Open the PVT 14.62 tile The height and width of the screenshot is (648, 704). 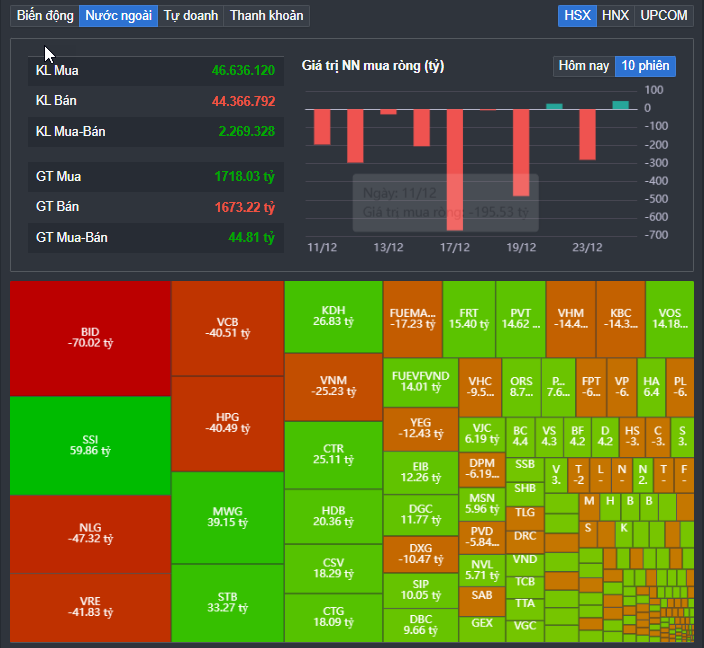tap(521, 319)
